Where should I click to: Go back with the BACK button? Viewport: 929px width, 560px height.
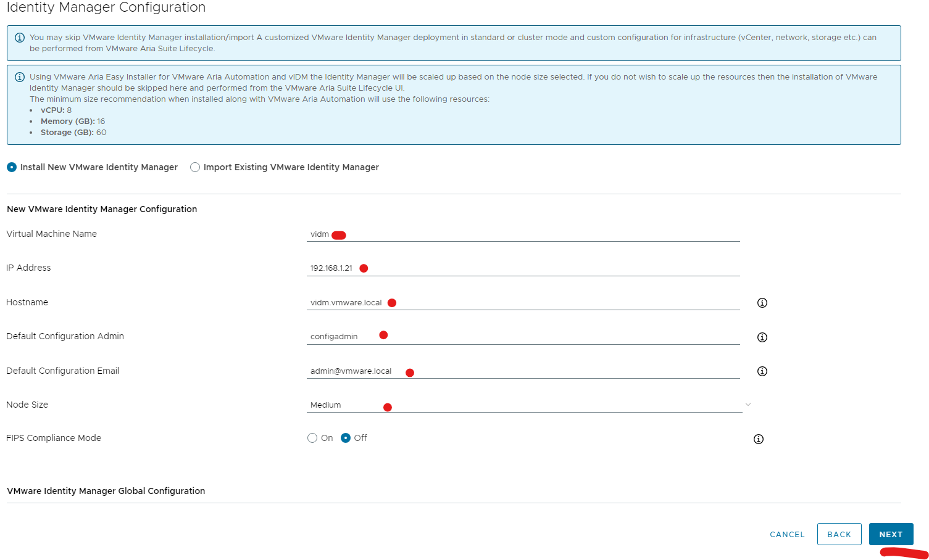tap(839, 534)
